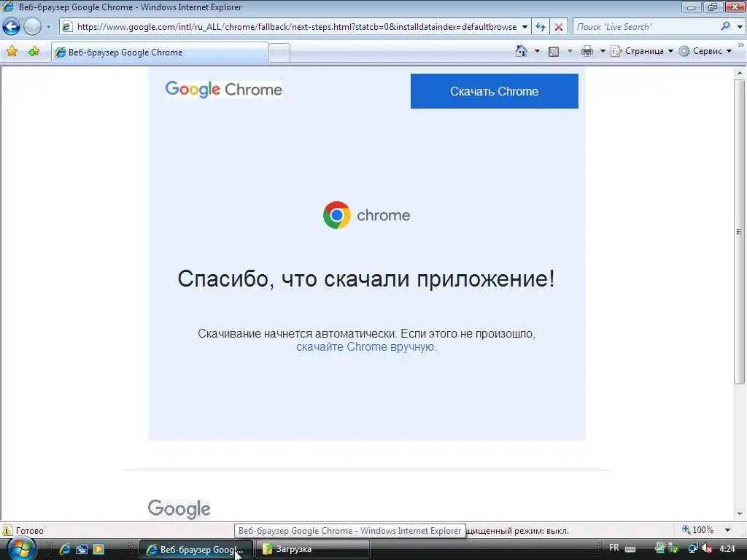The width and height of the screenshot is (747, 560).
Task: Click the Back navigation arrow
Action: (12, 27)
